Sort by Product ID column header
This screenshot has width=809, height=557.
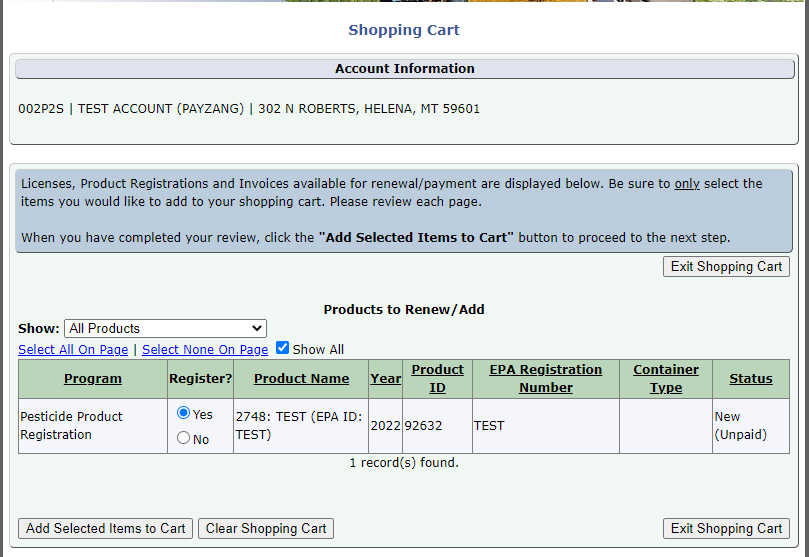(437, 379)
